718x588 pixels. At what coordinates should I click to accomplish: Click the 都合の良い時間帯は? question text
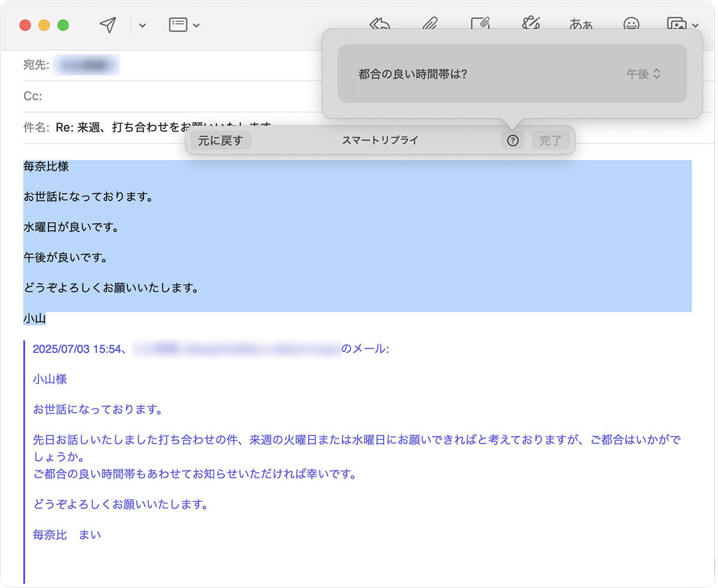412,74
